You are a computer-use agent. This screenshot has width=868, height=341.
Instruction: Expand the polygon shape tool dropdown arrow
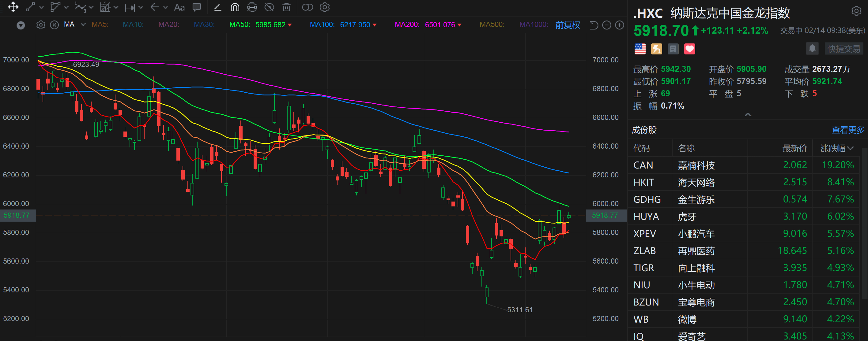[66, 7]
